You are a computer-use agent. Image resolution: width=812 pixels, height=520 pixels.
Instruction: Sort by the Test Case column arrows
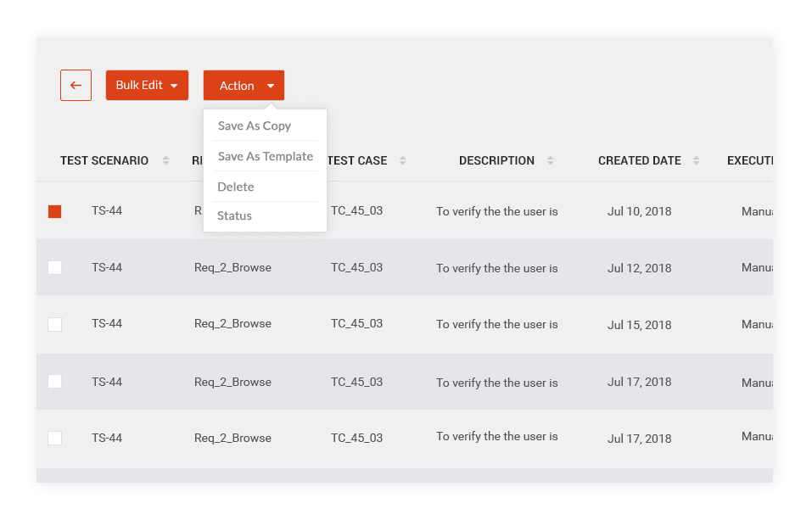coord(402,160)
